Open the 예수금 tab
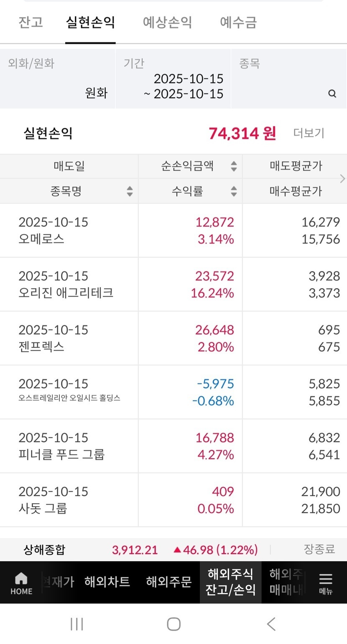 pyautogui.click(x=238, y=23)
